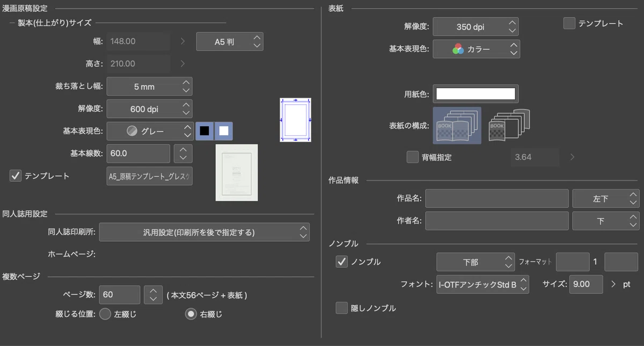This screenshot has height=346, width=644.
Task: Click the 高さ 210.00 field
Action: coord(138,63)
